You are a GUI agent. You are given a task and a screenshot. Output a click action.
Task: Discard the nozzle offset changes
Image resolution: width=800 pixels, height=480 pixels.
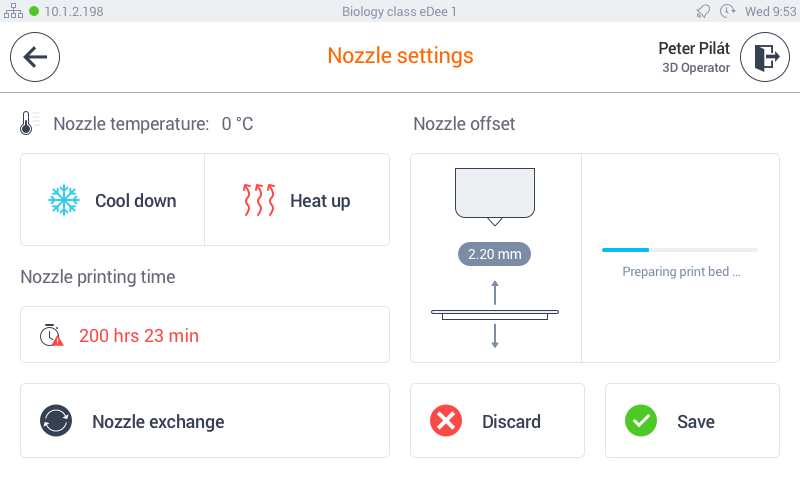497,421
